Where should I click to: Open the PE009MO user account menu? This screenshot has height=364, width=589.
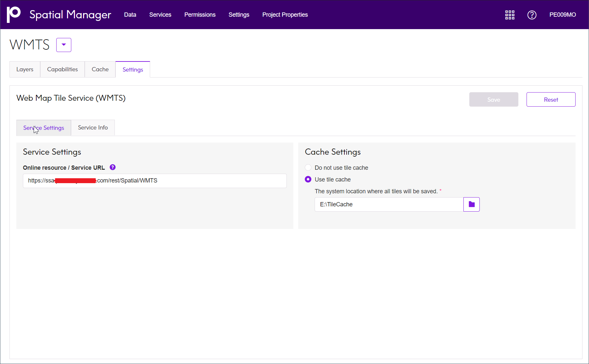pos(563,15)
